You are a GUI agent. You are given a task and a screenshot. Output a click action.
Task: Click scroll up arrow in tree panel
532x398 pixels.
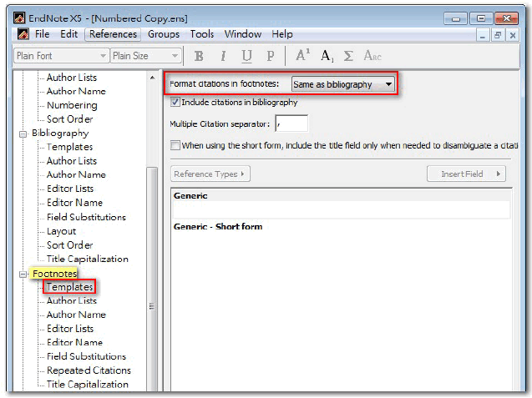(153, 78)
